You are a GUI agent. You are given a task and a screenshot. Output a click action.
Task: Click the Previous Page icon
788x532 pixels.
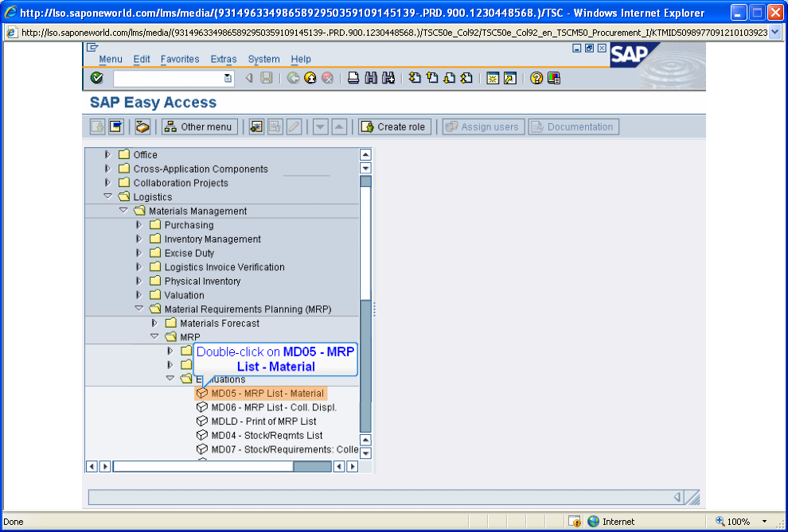coord(431,78)
